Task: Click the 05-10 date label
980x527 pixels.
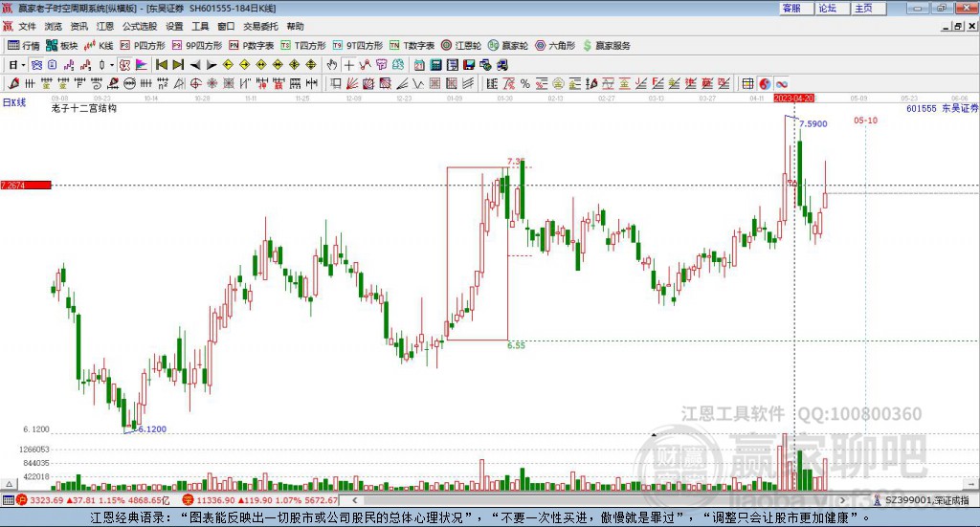Action: click(x=865, y=120)
